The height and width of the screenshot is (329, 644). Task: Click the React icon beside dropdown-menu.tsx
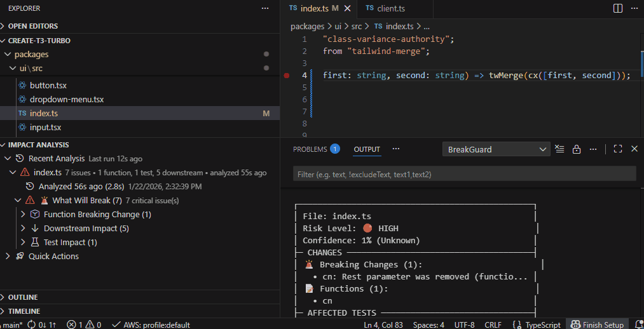23,100
